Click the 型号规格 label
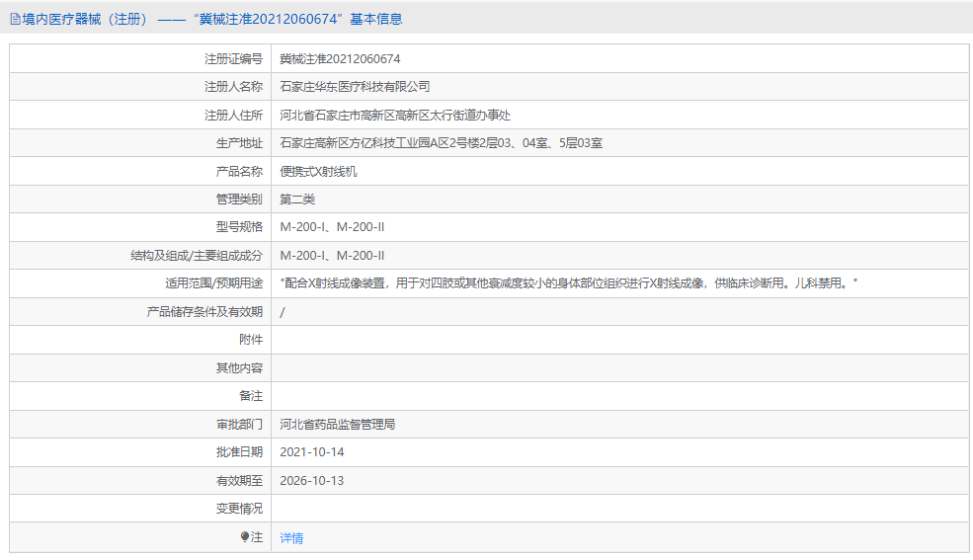 [239, 227]
